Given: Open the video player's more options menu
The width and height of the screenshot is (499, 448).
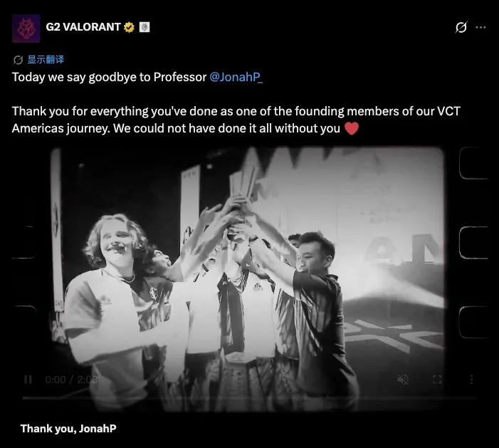Looking at the screenshot, I should pos(471,380).
